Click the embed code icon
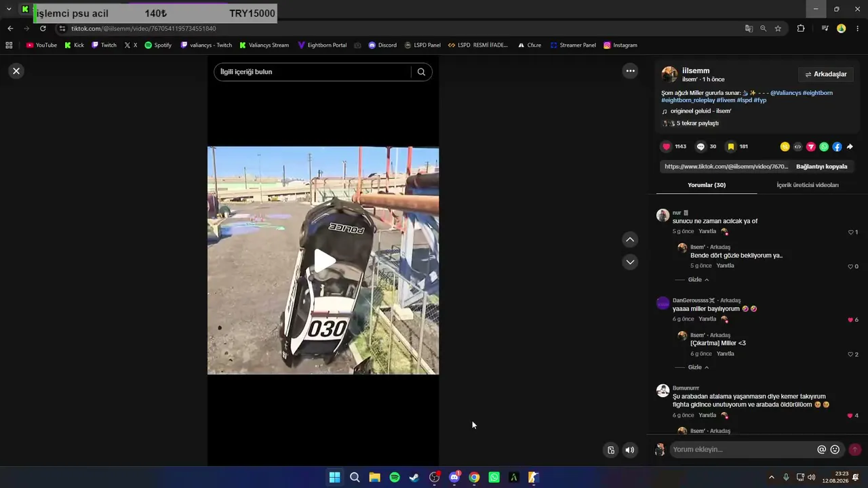The image size is (868, 488). click(x=797, y=146)
